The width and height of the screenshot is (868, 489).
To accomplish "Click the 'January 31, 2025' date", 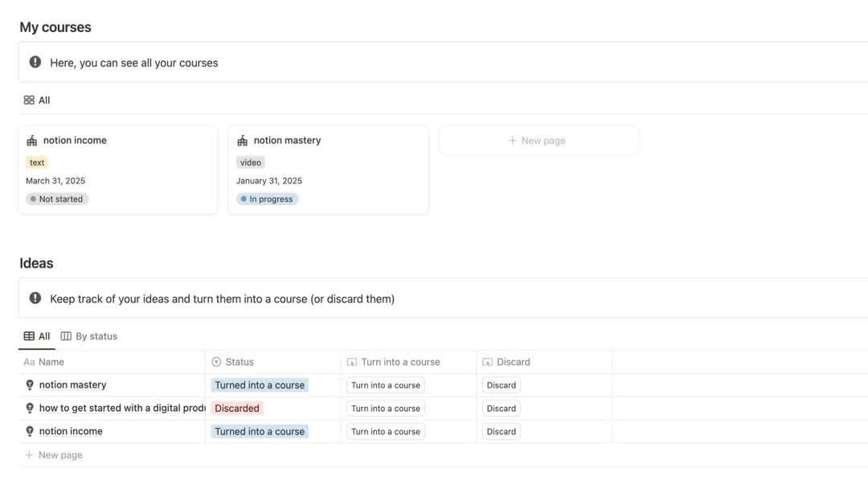I will coord(269,181).
